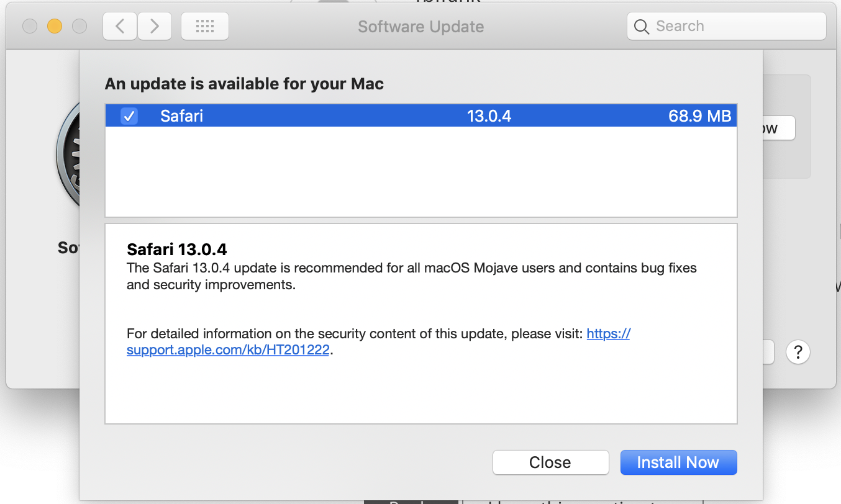The image size is (841, 504).
Task: Click the Close button in update sheet
Action: coord(550,462)
